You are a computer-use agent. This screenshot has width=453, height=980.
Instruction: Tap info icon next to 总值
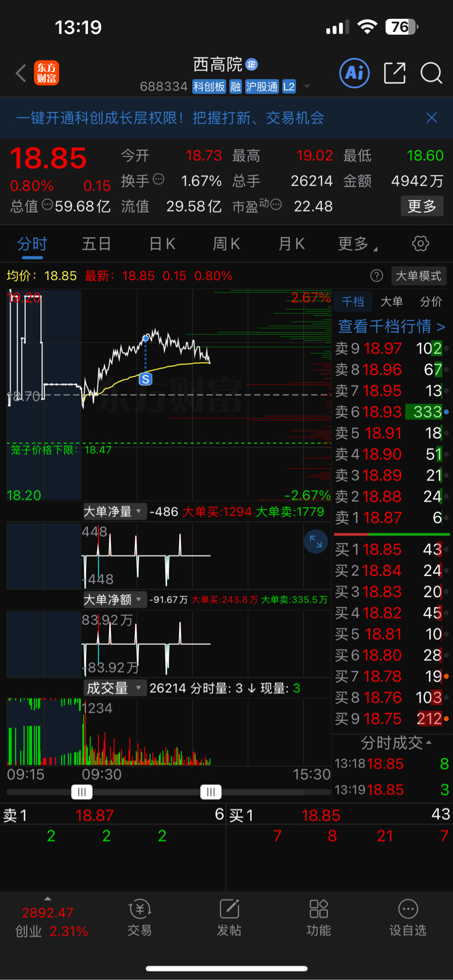[x=47, y=205]
